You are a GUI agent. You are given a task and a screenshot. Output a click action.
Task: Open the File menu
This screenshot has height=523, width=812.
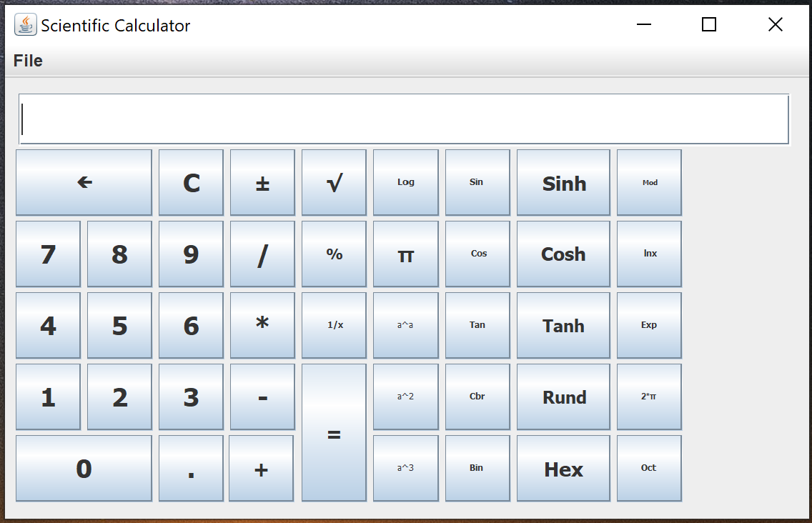pos(28,61)
